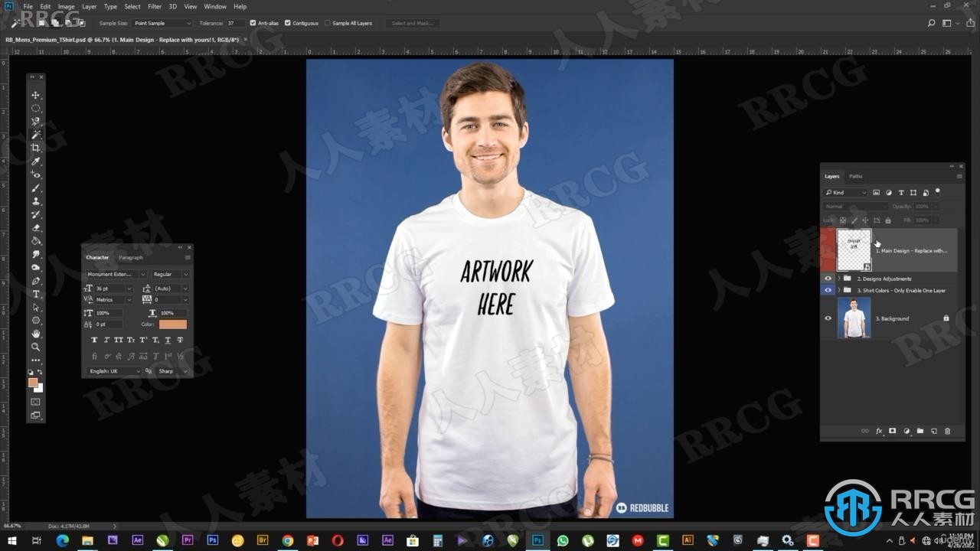Hide the Background layer
Screen dimensions: 980x551
(828, 318)
